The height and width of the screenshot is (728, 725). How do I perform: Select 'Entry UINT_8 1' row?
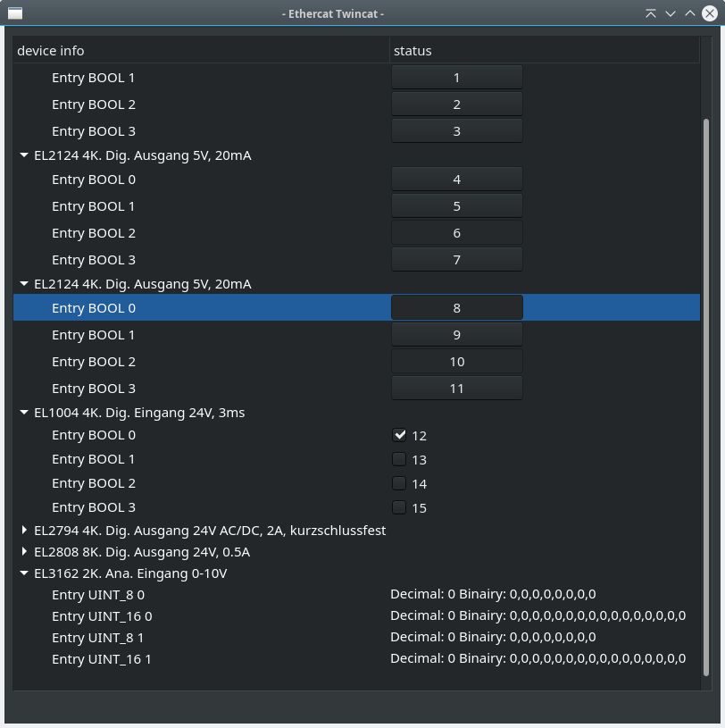tap(356, 637)
